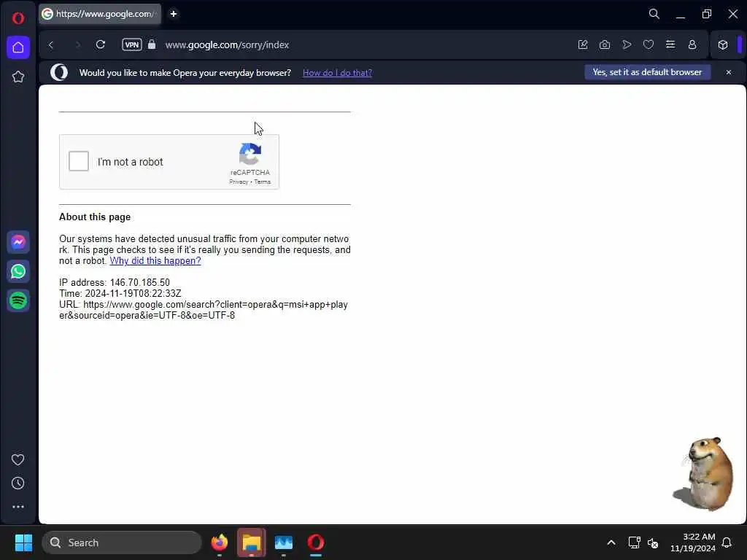Click 'How do I do that?' link

(337, 73)
